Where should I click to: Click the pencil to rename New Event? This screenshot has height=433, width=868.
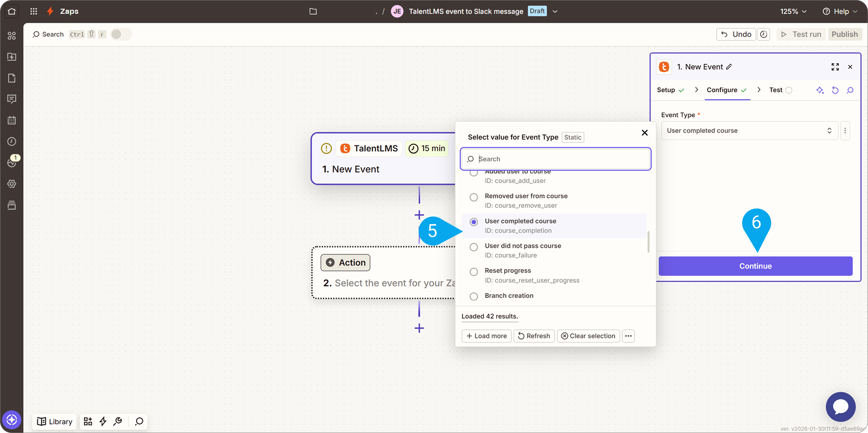click(x=729, y=67)
